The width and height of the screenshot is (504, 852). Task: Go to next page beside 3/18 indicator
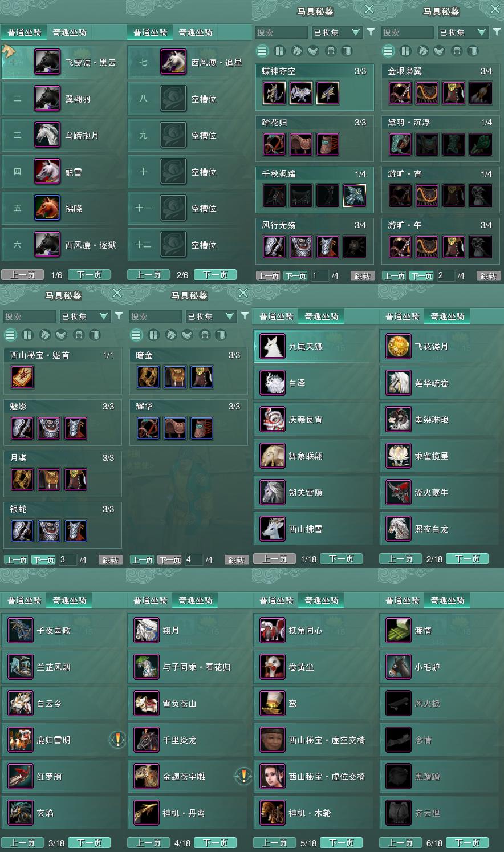[x=90, y=843]
